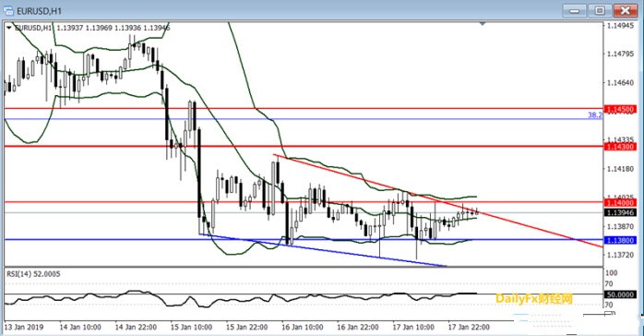This screenshot has height=336, width=644.
Task: Select the red 1.14000 price level label
Action: point(621,202)
